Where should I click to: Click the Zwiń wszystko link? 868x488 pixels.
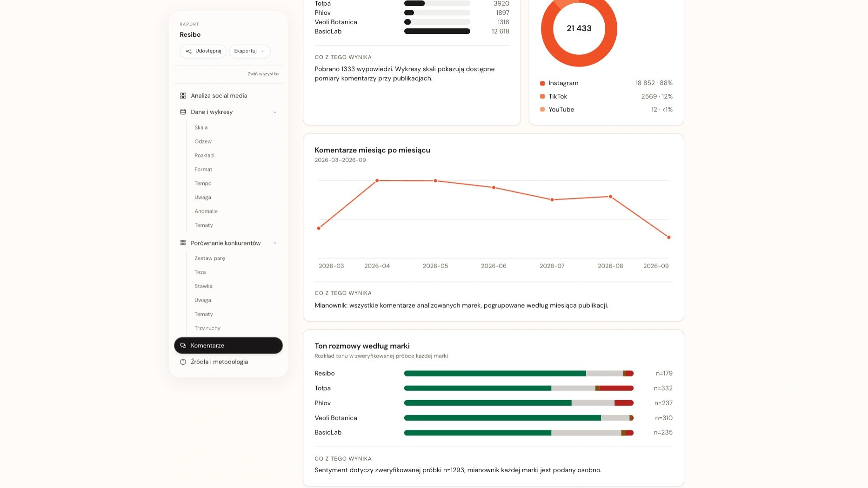tap(263, 74)
